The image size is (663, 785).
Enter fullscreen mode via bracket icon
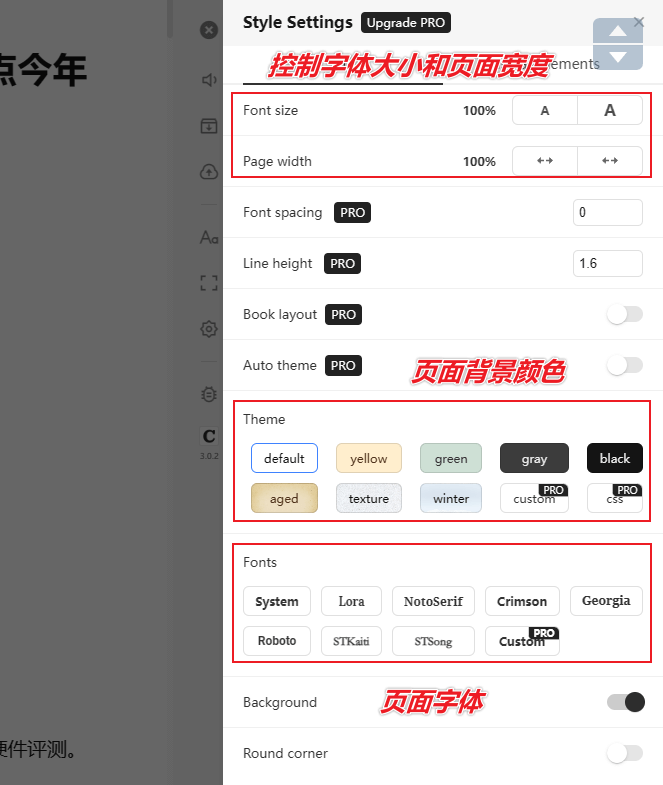pyautogui.click(x=209, y=283)
